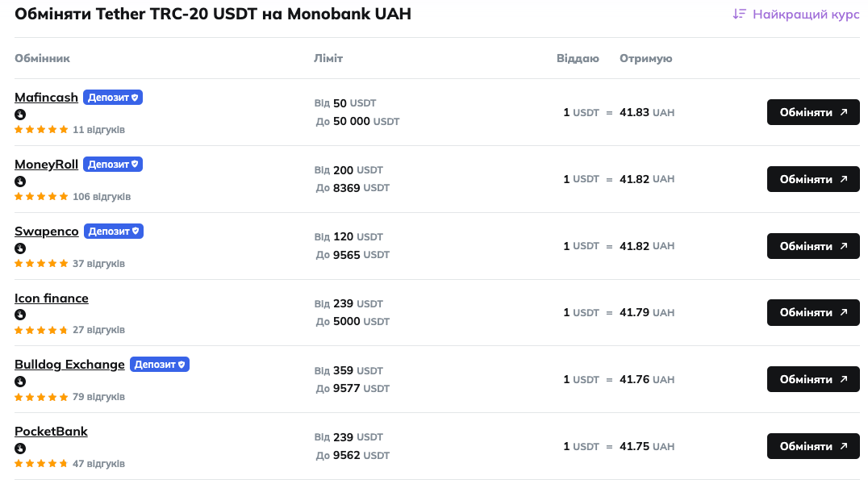Click Обміняти button for Swapenco
The image size is (868, 480).
pyautogui.click(x=813, y=246)
